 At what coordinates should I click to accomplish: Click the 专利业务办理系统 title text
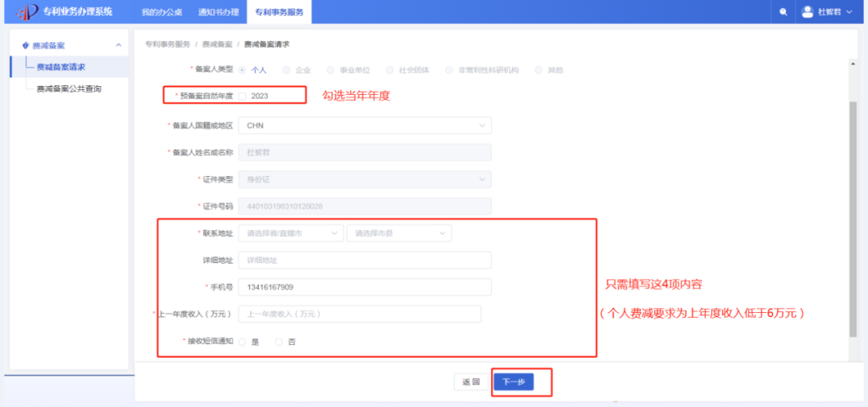click(x=77, y=11)
